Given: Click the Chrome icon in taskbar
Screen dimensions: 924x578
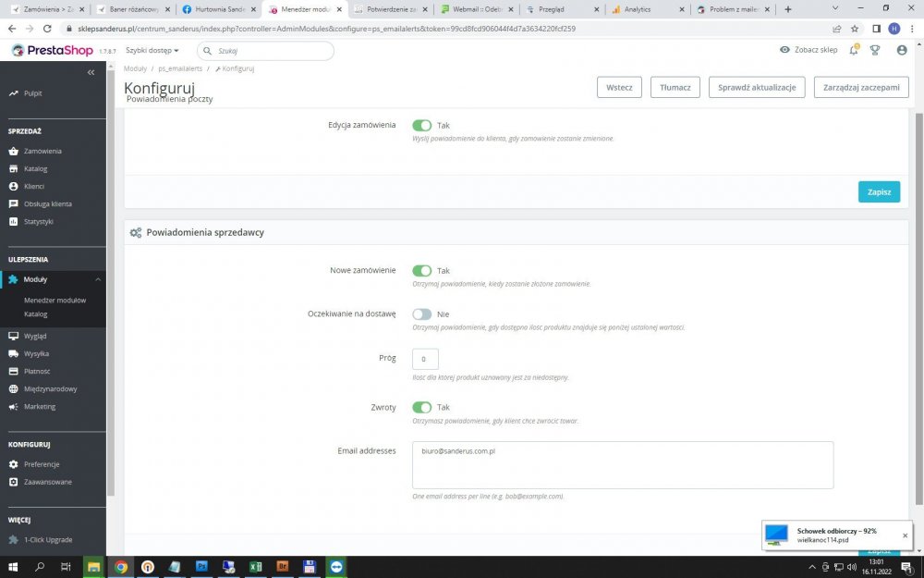Looking at the screenshot, I should click(121, 567).
